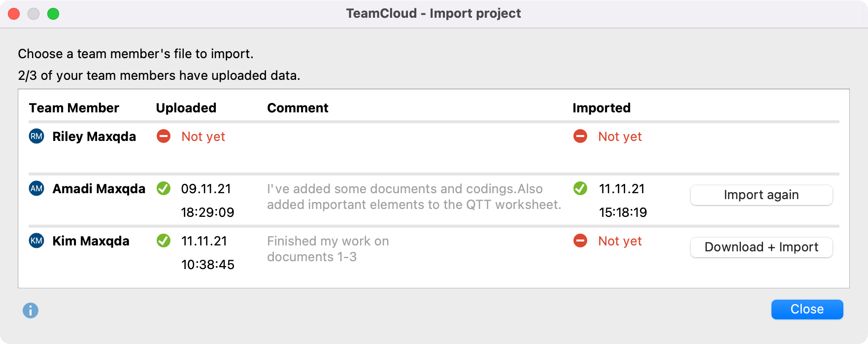Screen dimensions: 868x344
Task: Click Download + Import for Kim Maxqda
Action: [761, 247]
